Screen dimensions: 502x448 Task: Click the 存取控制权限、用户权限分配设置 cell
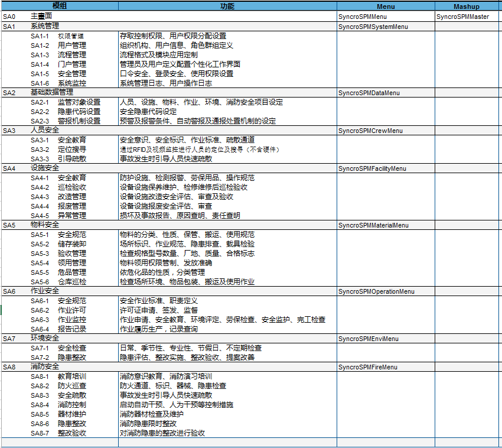227,36
